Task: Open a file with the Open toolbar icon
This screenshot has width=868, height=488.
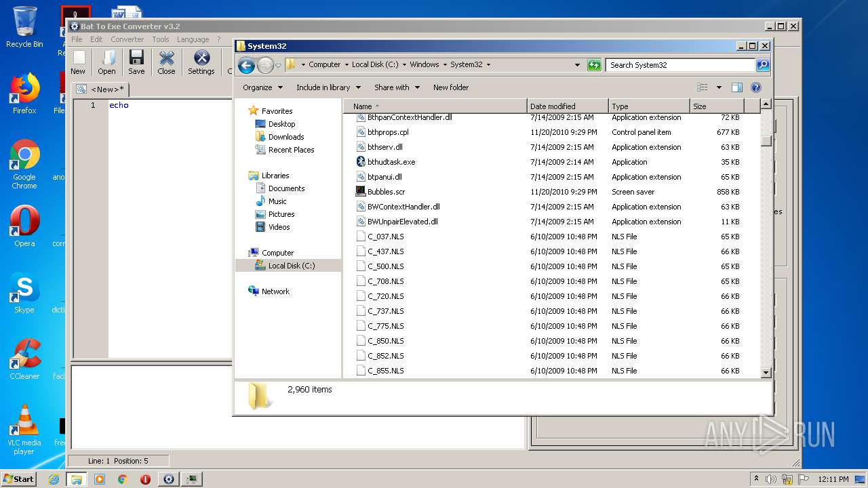Action: click(x=106, y=62)
